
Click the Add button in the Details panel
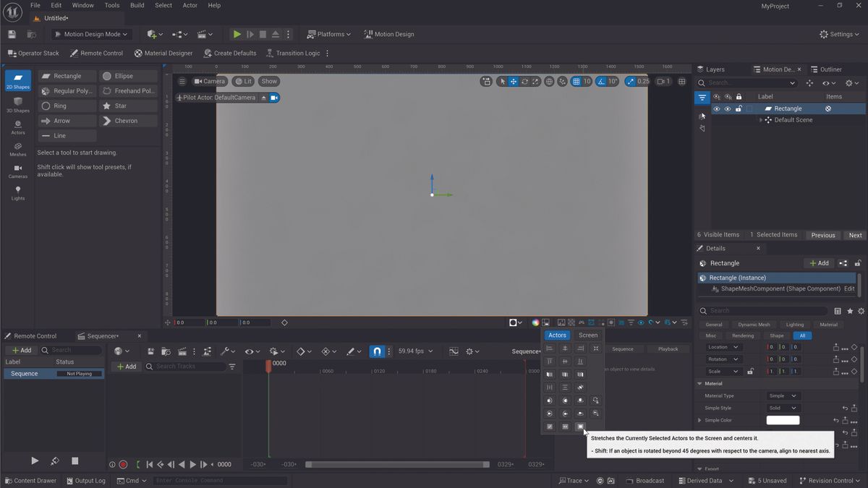[818, 262]
